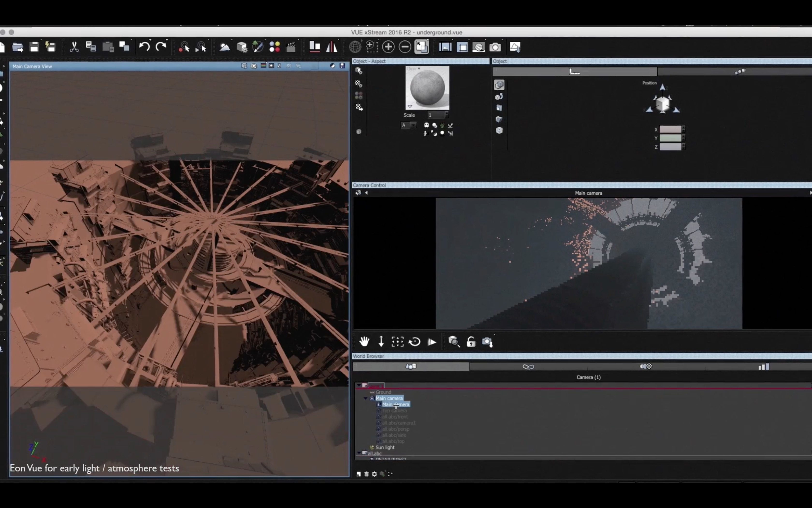
Task: Click the Paste clipboard icon
Action: click(108, 47)
